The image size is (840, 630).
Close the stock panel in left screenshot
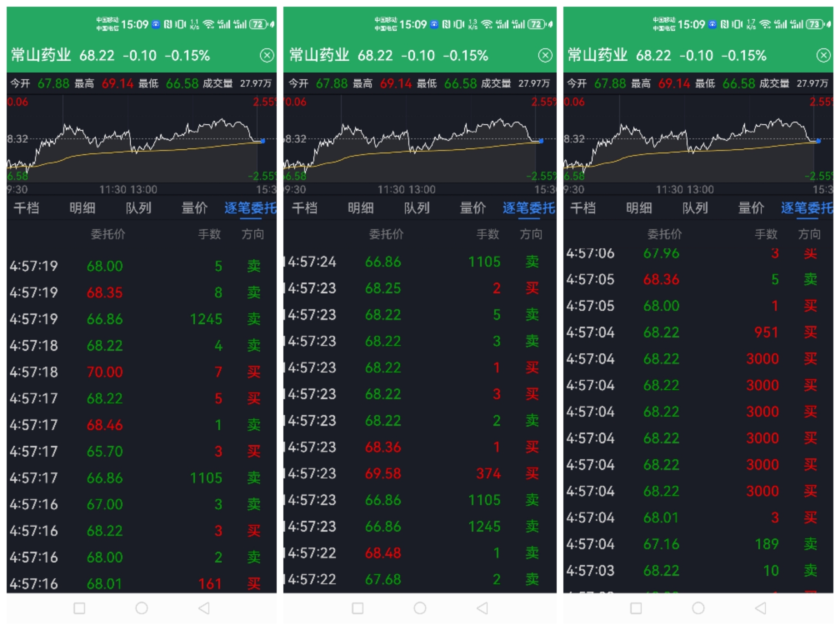pos(267,56)
